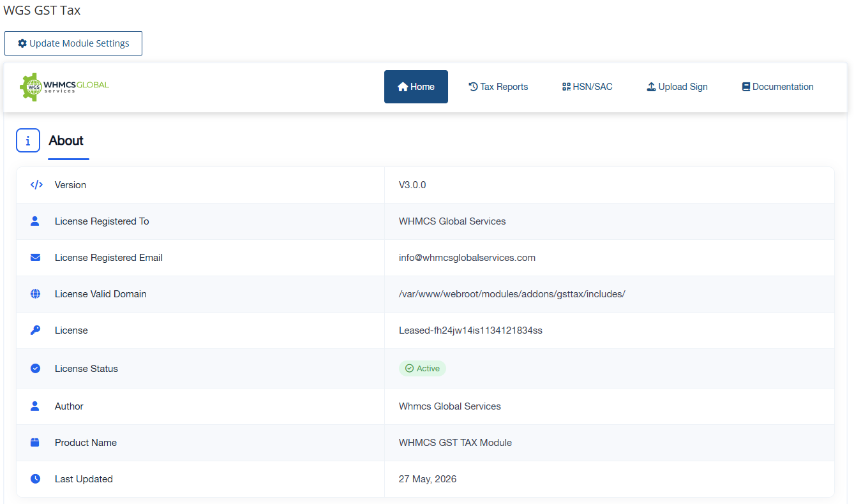Image resolution: width=854 pixels, height=504 pixels.
Task: Click the License Registered To label
Action: click(x=102, y=221)
